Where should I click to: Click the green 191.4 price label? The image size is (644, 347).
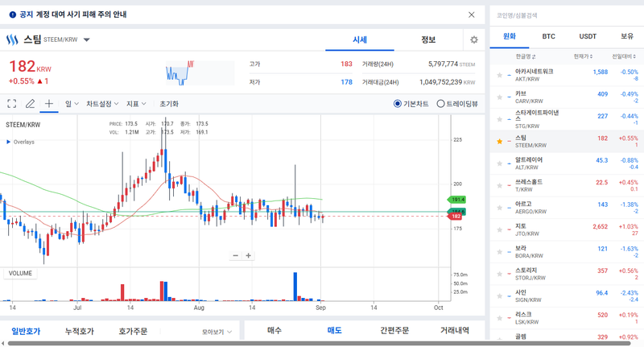456,200
